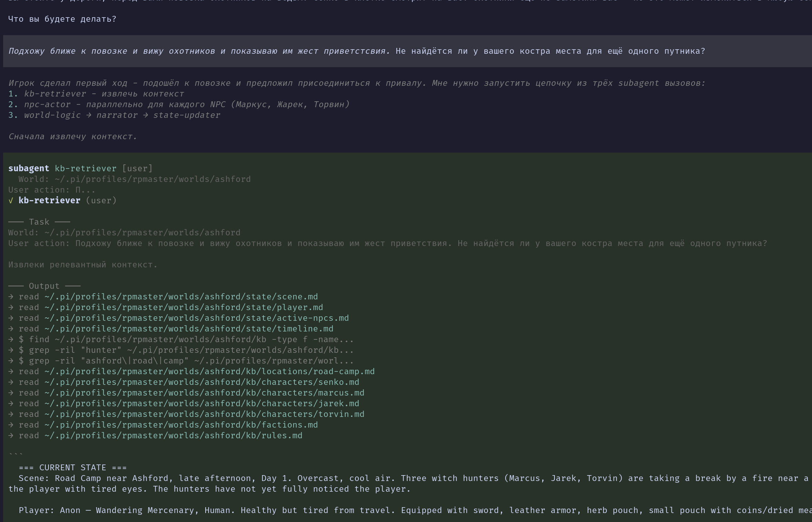Click the arrow before the road-camp.md read line
The width and height of the screenshot is (812, 522).
pyautogui.click(x=11, y=371)
